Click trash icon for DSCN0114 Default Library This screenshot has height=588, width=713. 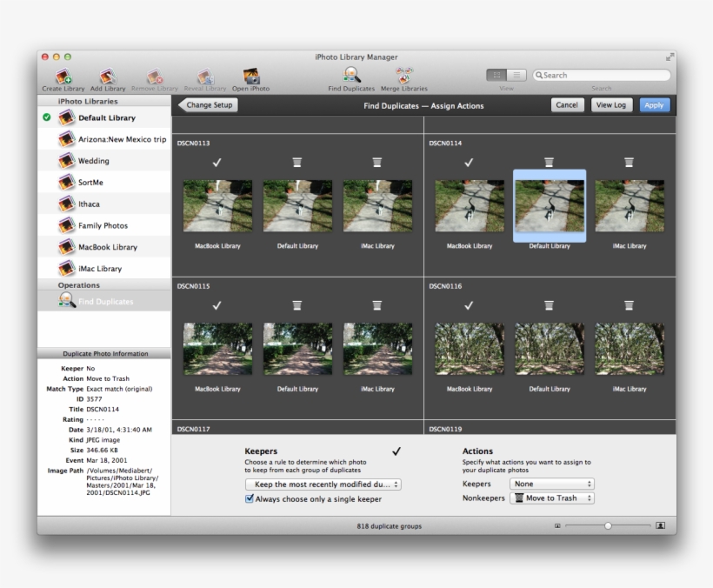[549, 163]
